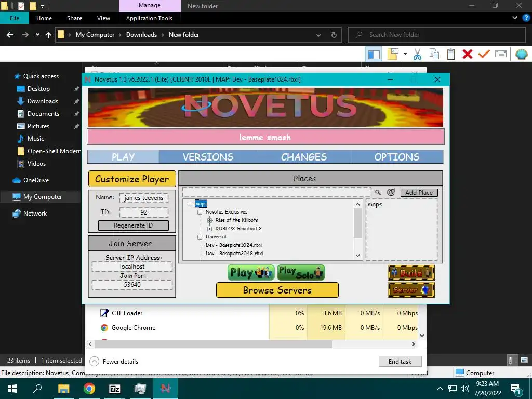Start the Server button
The width and height of the screenshot is (532, 399).
(x=411, y=290)
